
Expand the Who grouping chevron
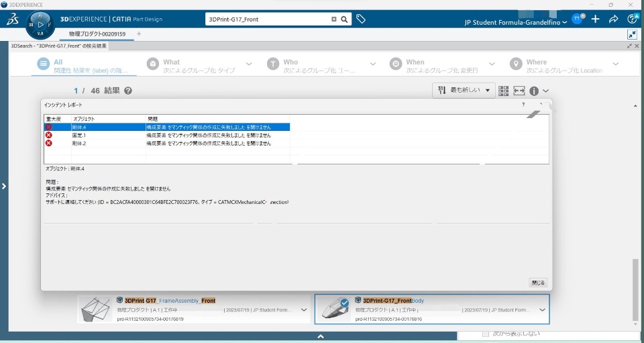tap(373, 64)
